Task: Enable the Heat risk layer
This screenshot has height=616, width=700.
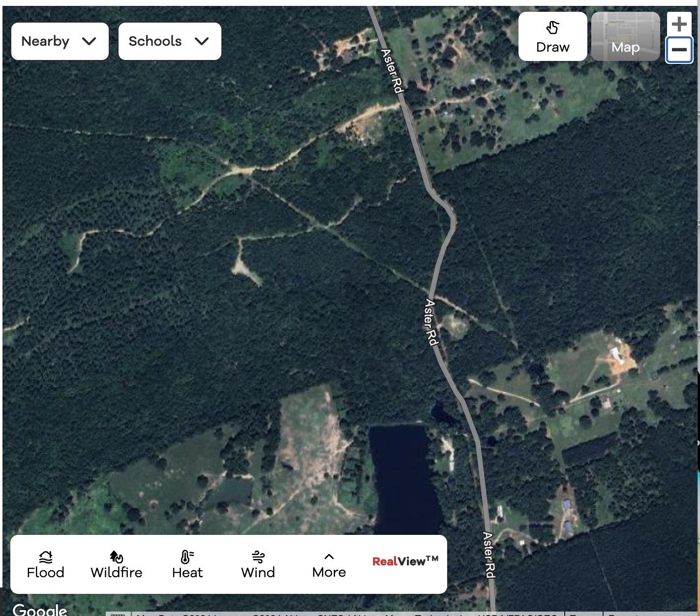Action: coord(187,564)
